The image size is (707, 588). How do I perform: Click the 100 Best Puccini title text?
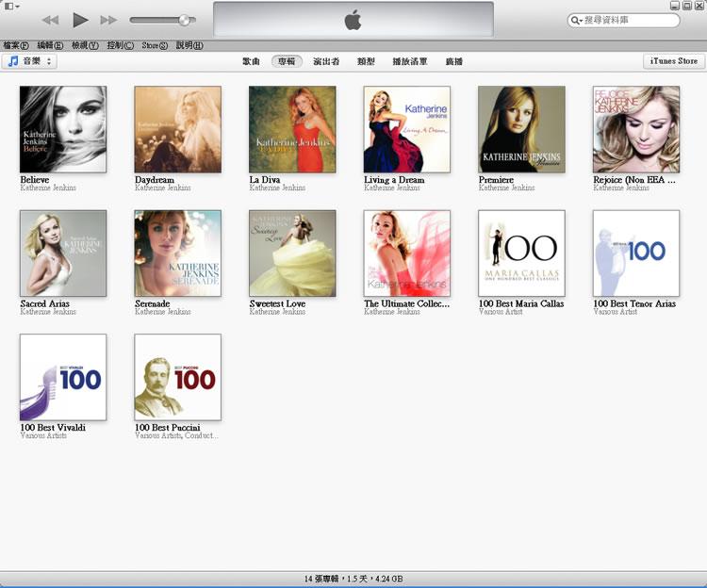pos(167,427)
